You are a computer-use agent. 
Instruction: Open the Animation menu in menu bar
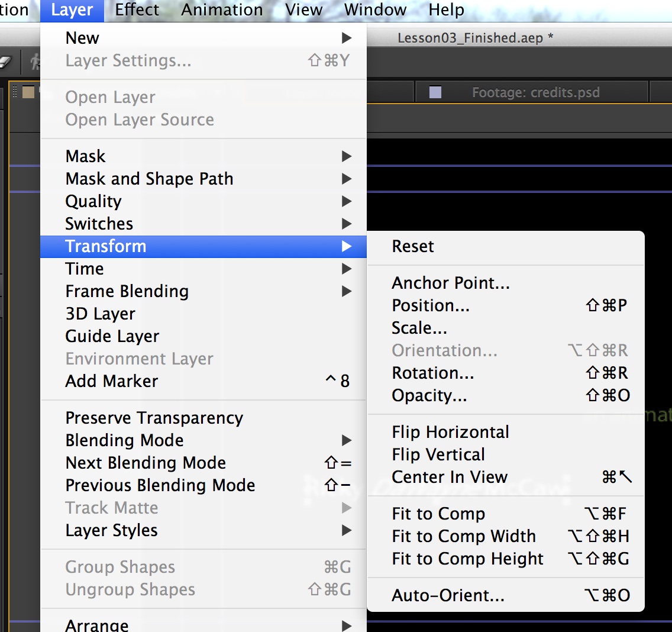(222, 10)
